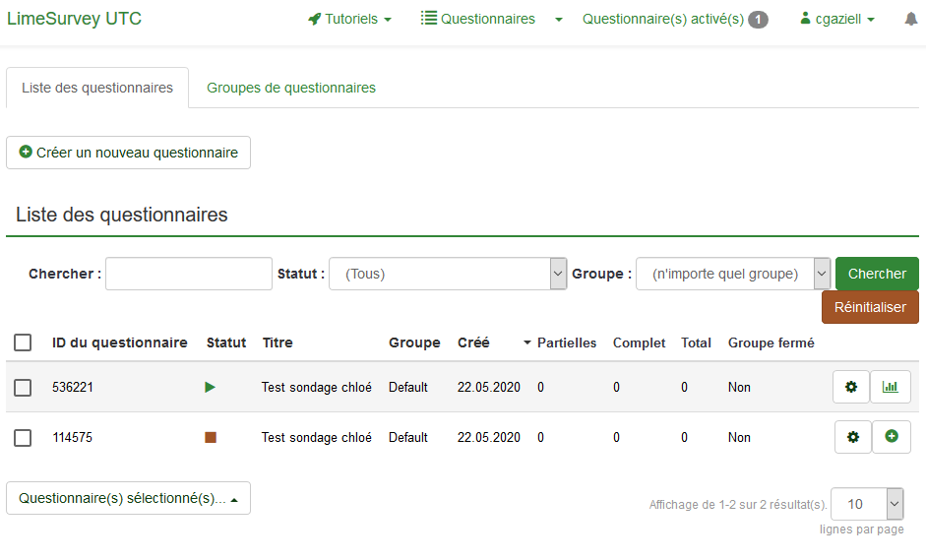Click active surveys count badge
Viewport: 926px width, 560px height.
[758, 19]
